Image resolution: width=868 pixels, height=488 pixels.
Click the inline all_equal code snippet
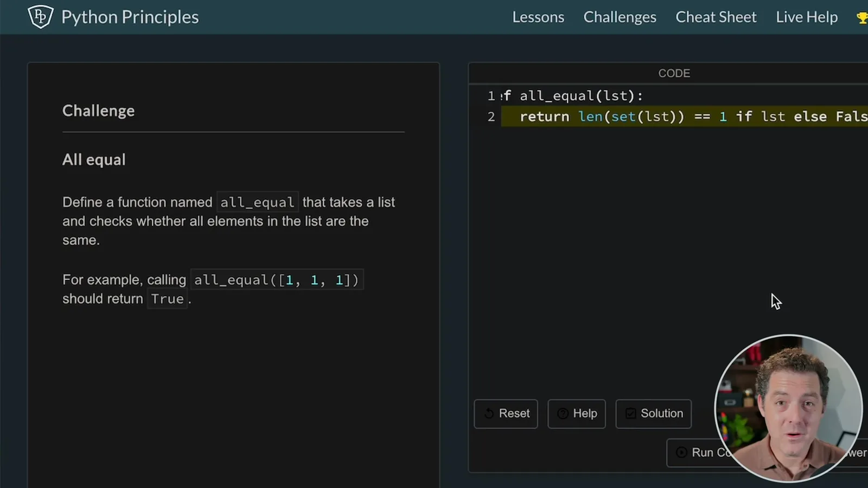257,202
